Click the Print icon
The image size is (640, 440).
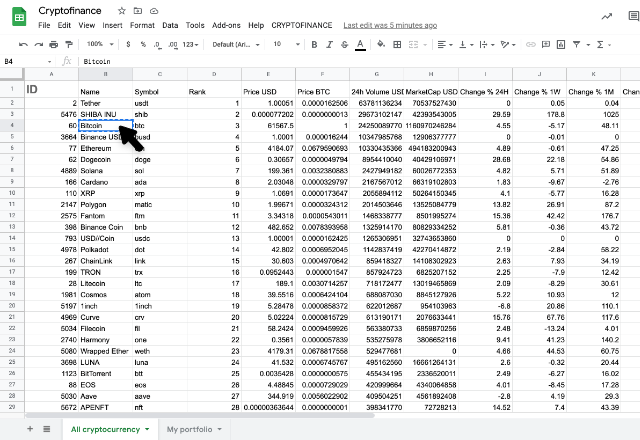(53, 44)
